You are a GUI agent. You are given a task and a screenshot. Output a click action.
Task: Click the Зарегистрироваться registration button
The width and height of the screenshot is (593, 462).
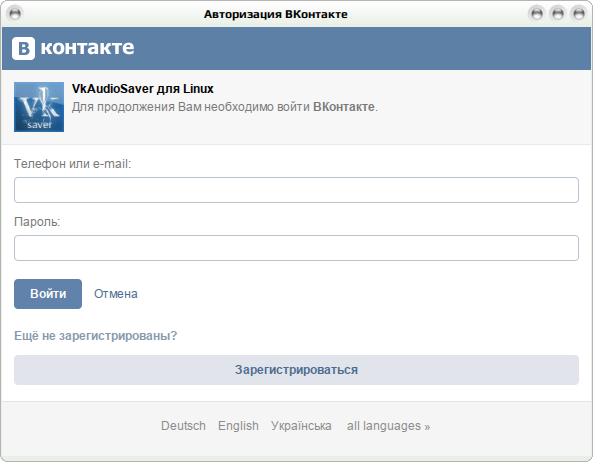[x=296, y=370]
